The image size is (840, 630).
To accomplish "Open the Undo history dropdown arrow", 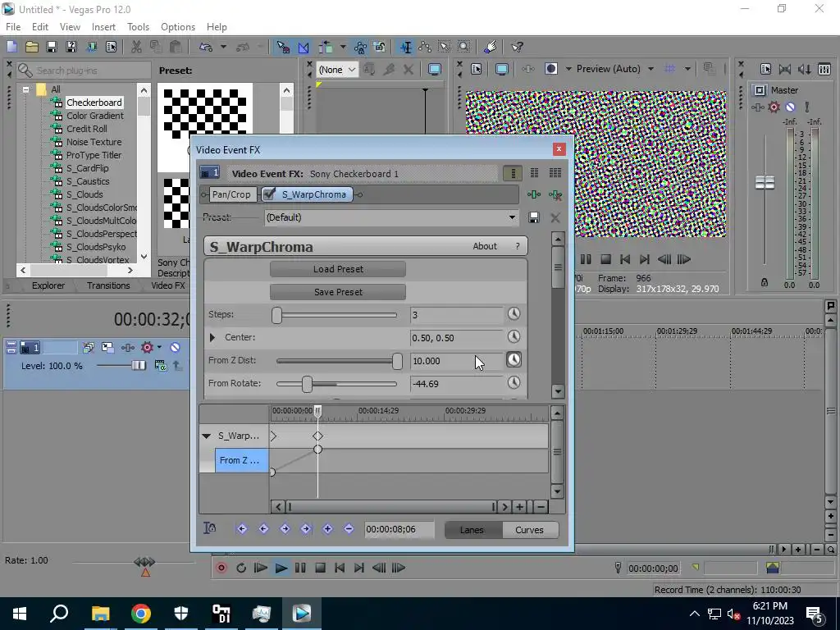I will [x=223, y=47].
